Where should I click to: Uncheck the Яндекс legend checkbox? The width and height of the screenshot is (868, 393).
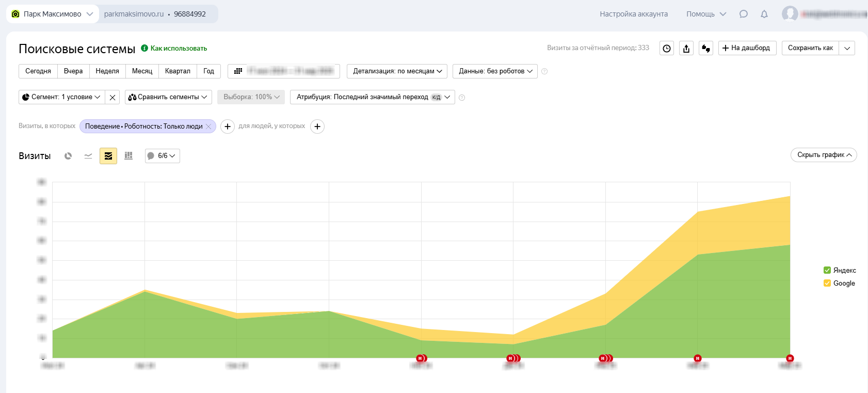827,270
